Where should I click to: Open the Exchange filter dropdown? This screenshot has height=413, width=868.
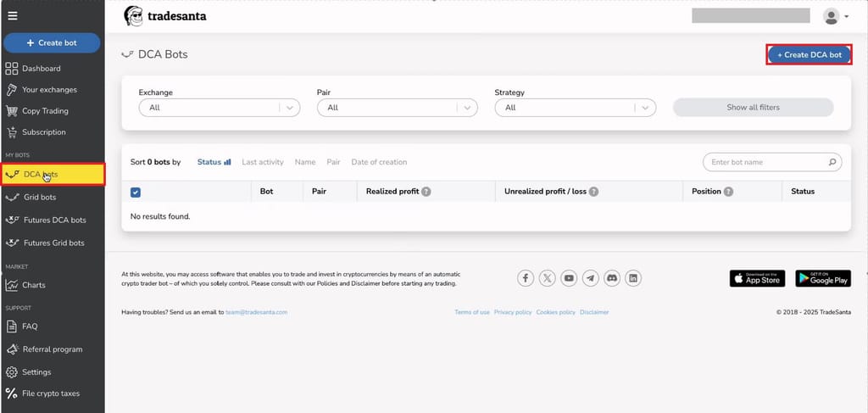click(x=220, y=108)
